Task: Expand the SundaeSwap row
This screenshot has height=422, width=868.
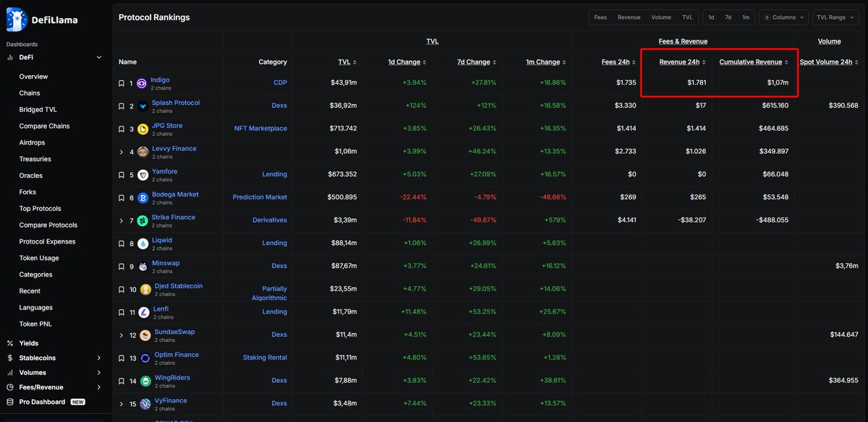Action: coord(122,335)
